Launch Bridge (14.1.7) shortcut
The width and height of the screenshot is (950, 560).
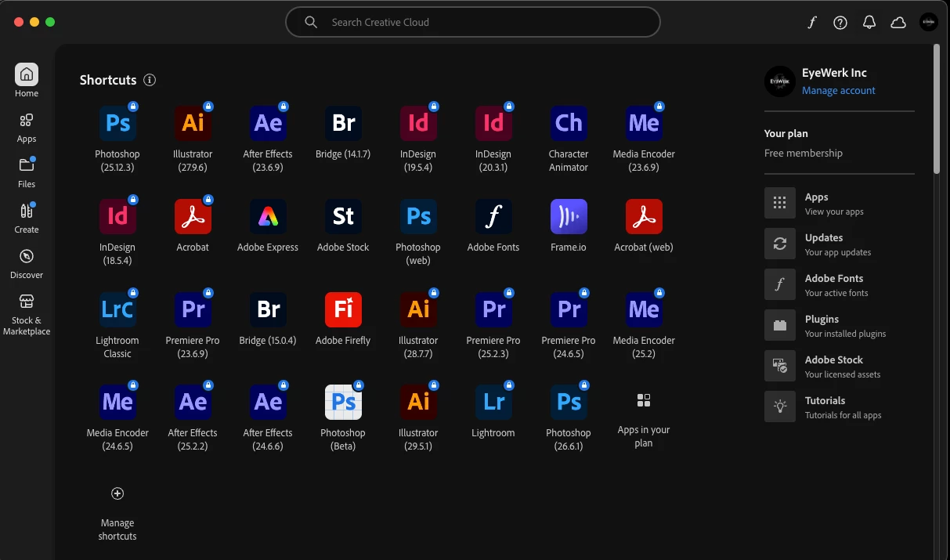(x=343, y=123)
